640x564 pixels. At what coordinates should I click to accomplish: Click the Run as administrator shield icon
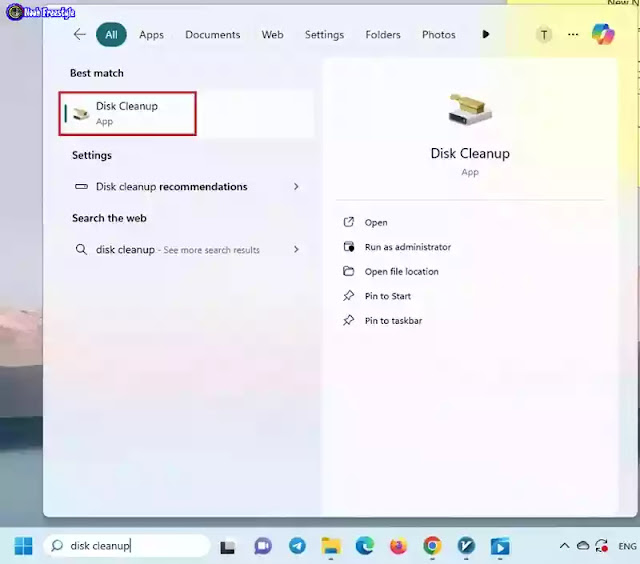(349, 246)
